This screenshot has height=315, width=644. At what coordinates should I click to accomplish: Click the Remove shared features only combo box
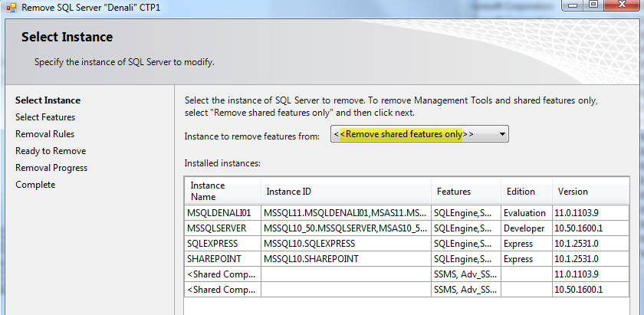pos(419,134)
